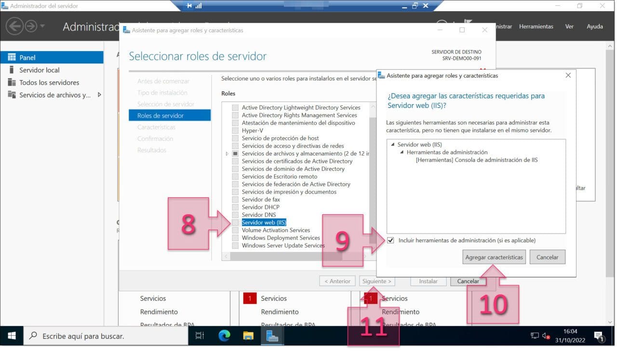Open the Ver menu
This screenshot has width=617, height=364.
click(569, 26)
